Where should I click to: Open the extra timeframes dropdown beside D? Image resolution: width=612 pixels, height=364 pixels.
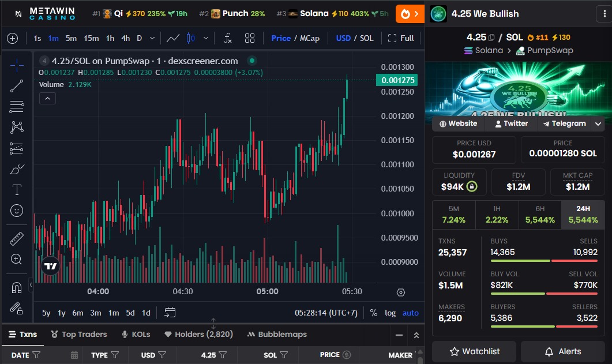point(151,38)
